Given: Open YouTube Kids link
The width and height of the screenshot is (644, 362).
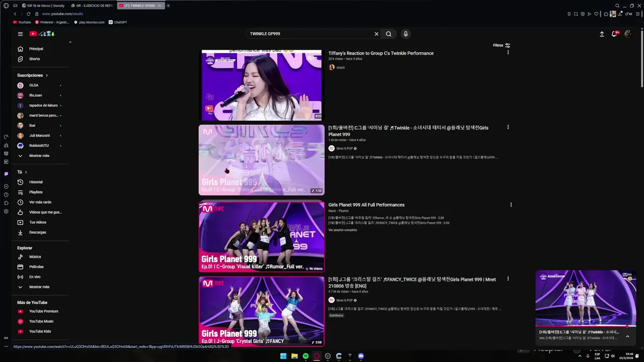Looking at the screenshot, I should click(x=40, y=331).
